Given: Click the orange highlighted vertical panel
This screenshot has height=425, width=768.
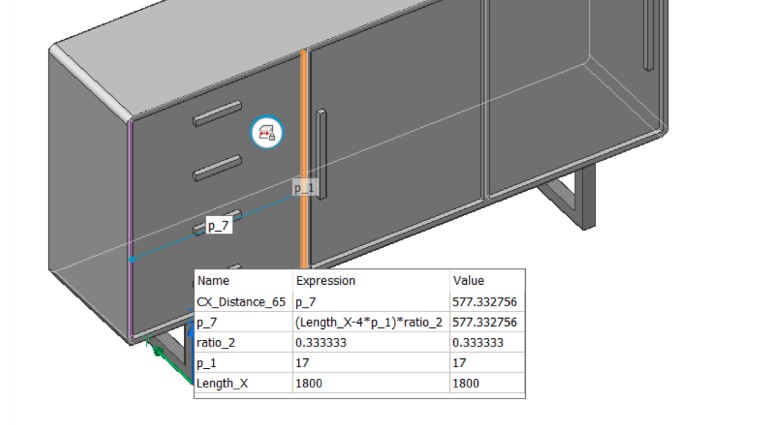Looking at the screenshot, I should pyautogui.click(x=304, y=159).
